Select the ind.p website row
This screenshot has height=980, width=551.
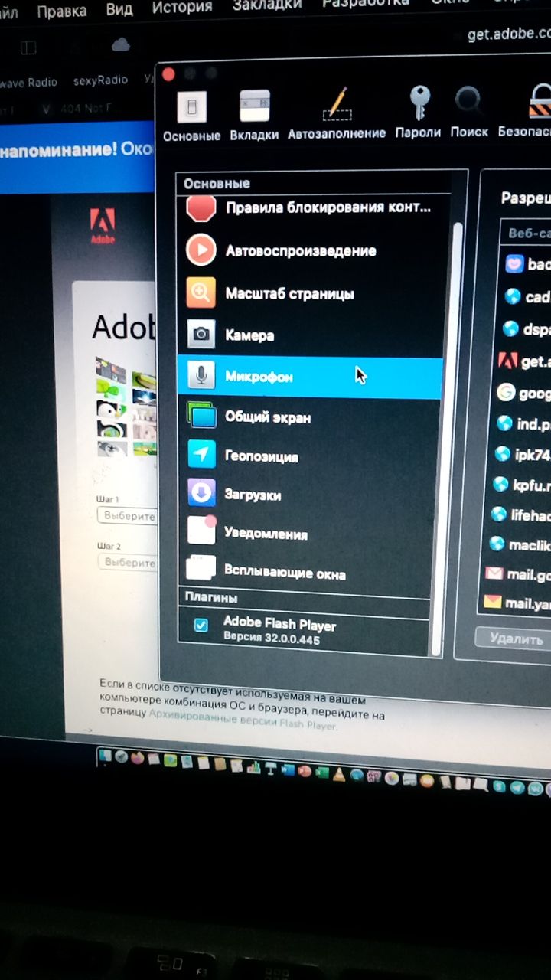[523, 423]
